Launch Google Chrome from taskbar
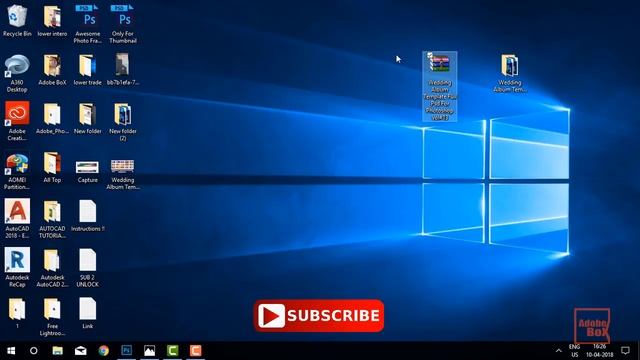 point(104,351)
